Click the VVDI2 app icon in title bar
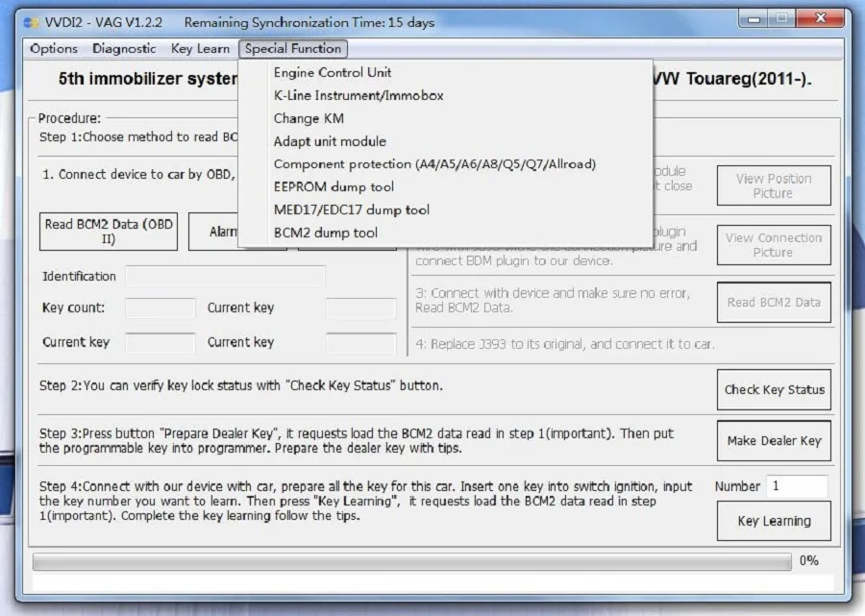This screenshot has width=865, height=616. 32,23
